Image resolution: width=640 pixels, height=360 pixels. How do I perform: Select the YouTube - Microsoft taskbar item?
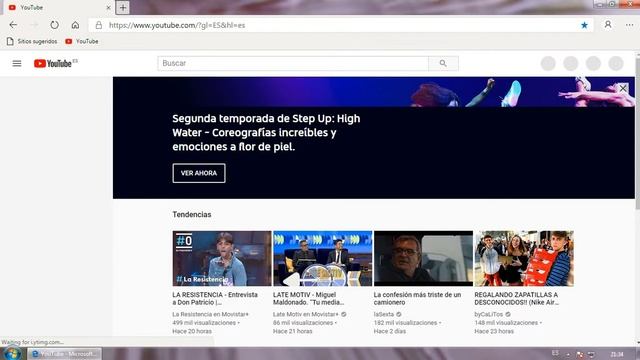pos(65,354)
